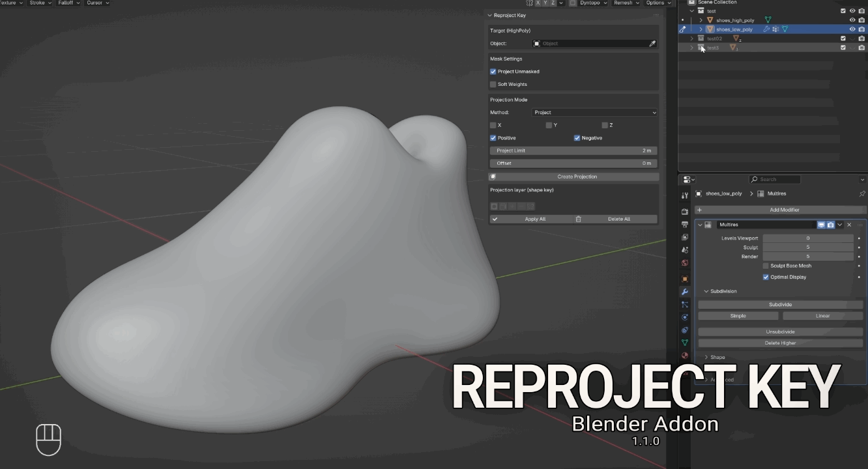This screenshot has height=469, width=868.
Task: Collapse the Reproject Key panel
Action: point(490,15)
